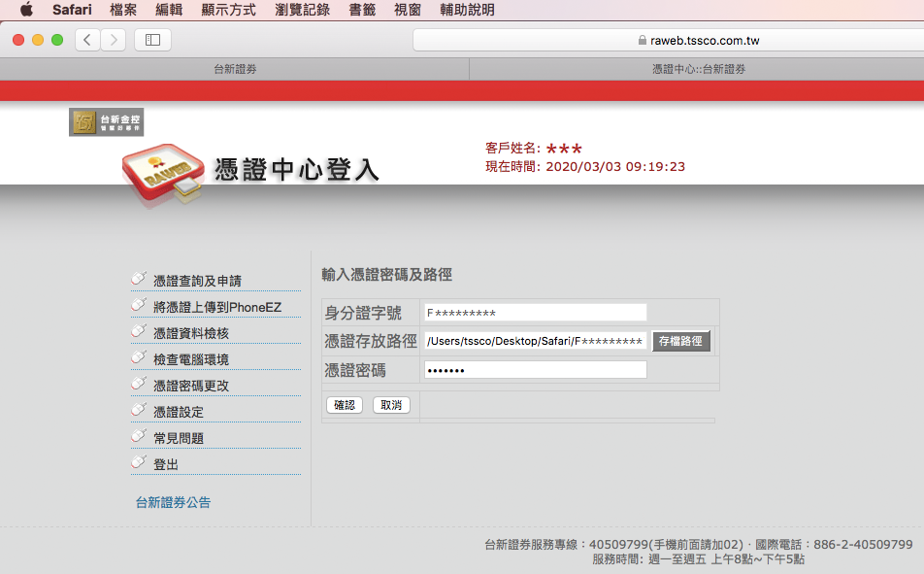The height and width of the screenshot is (574, 924).
Task: Focus the 憑證存放路徑 input field
Action: coord(535,341)
